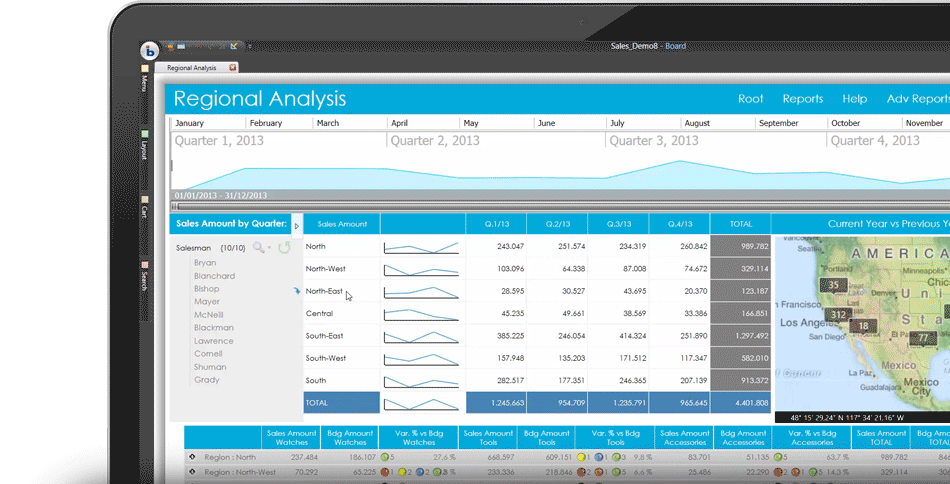Click the map marker labeled 312
This screenshot has width=950, height=484.
pos(840,315)
